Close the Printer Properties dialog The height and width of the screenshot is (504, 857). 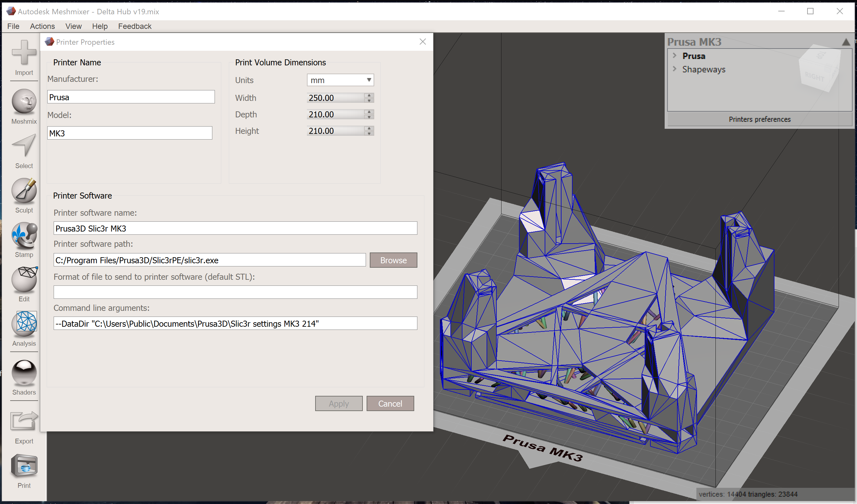(423, 42)
